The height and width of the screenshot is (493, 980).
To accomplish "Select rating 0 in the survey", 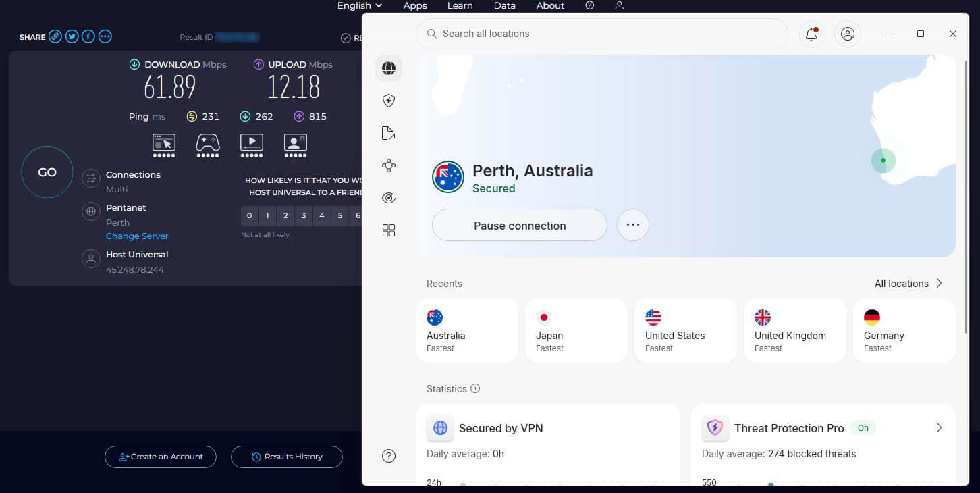I will click(x=250, y=216).
